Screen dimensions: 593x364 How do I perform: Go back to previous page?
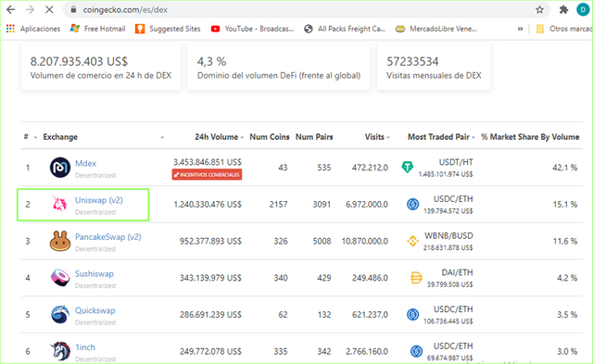point(10,10)
